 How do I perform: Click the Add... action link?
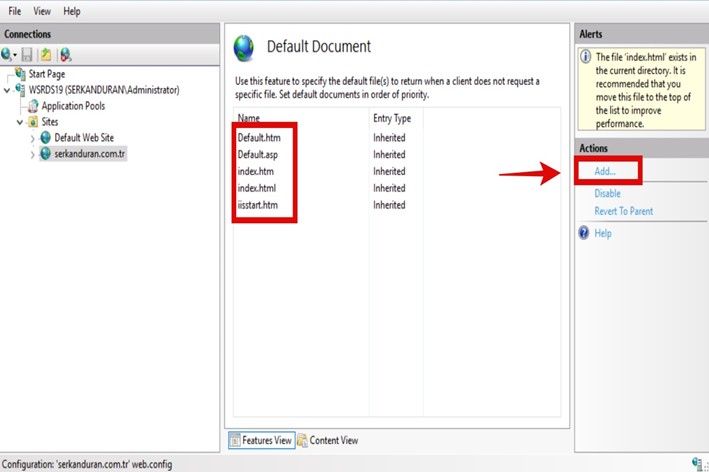tap(605, 171)
